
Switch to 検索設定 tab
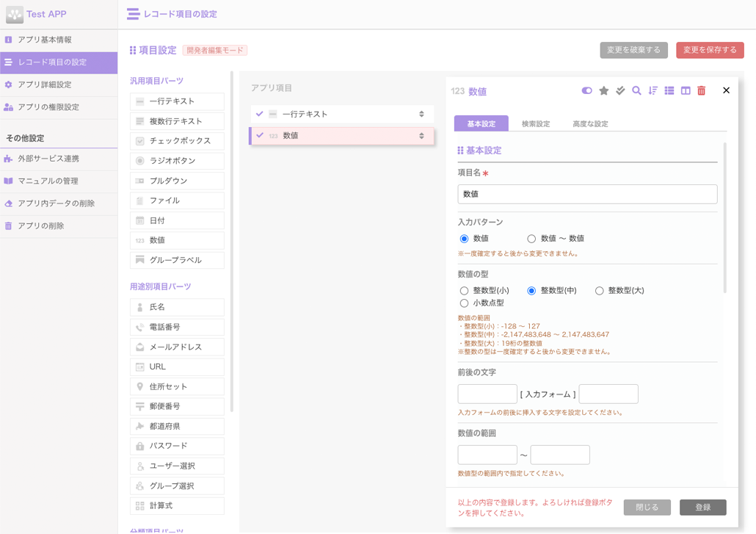(x=536, y=124)
